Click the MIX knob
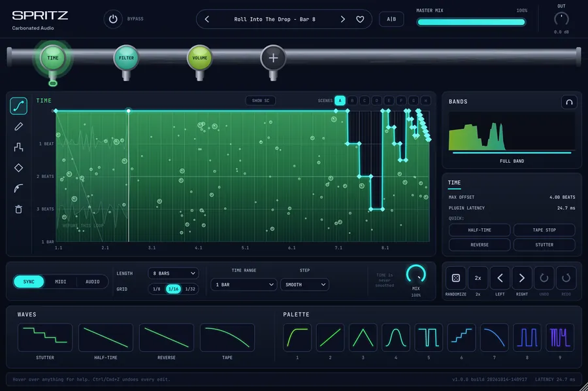The height and width of the screenshot is (391, 588). (416, 275)
